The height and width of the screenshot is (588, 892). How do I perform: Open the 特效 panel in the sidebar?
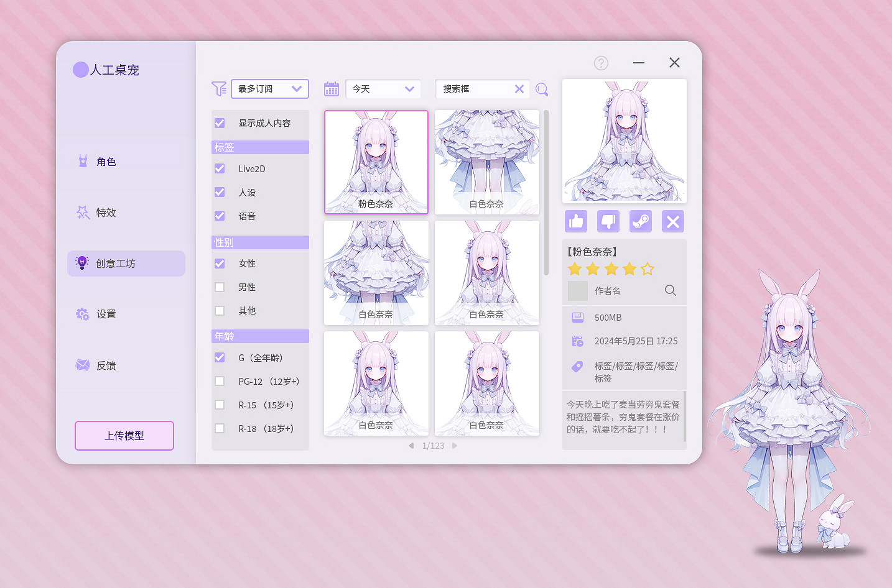pyautogui.click(x=100, y=212)
